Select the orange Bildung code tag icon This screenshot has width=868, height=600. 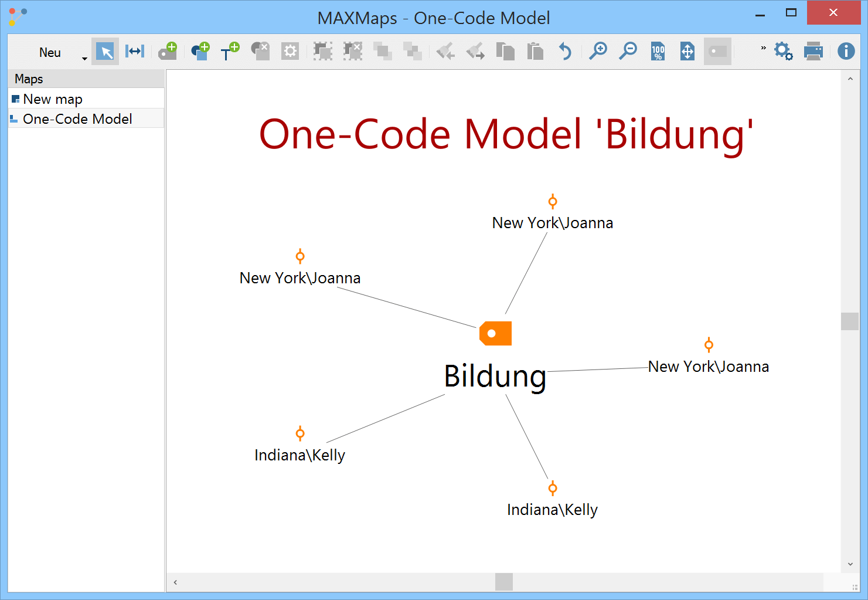coord(495,333)
